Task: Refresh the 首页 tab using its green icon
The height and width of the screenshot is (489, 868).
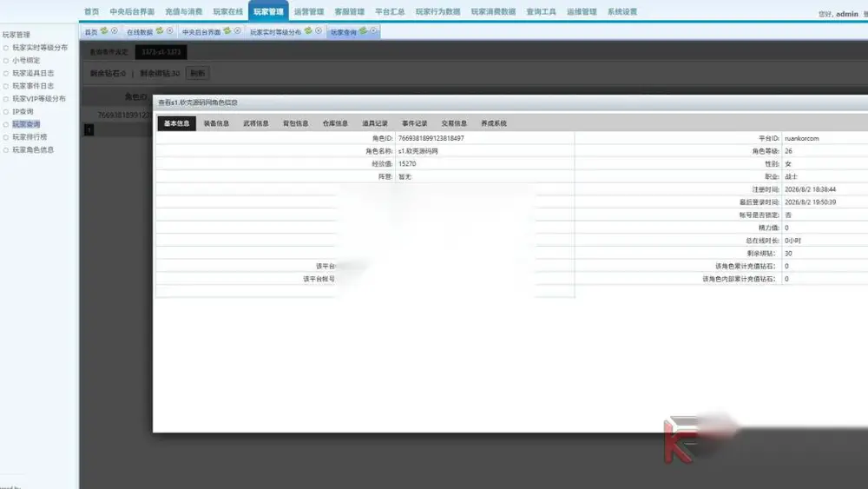Action: pyautogui.click(x=104, y=31)
